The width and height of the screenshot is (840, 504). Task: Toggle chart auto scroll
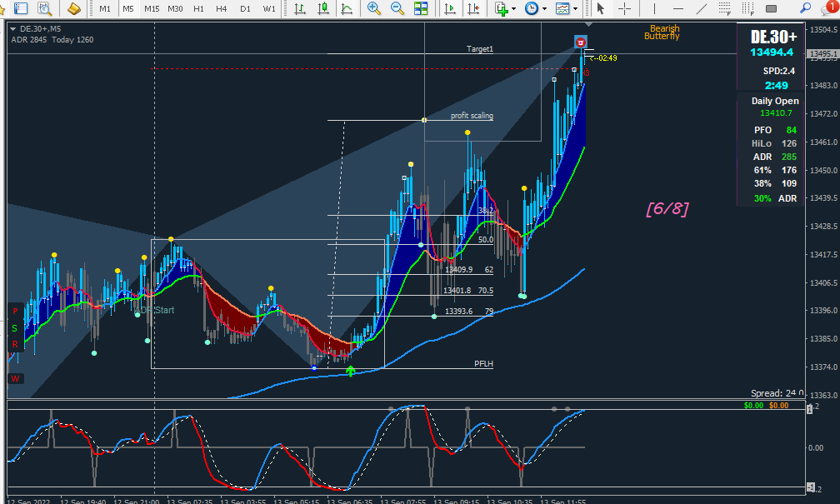click(x=450, y=8)
